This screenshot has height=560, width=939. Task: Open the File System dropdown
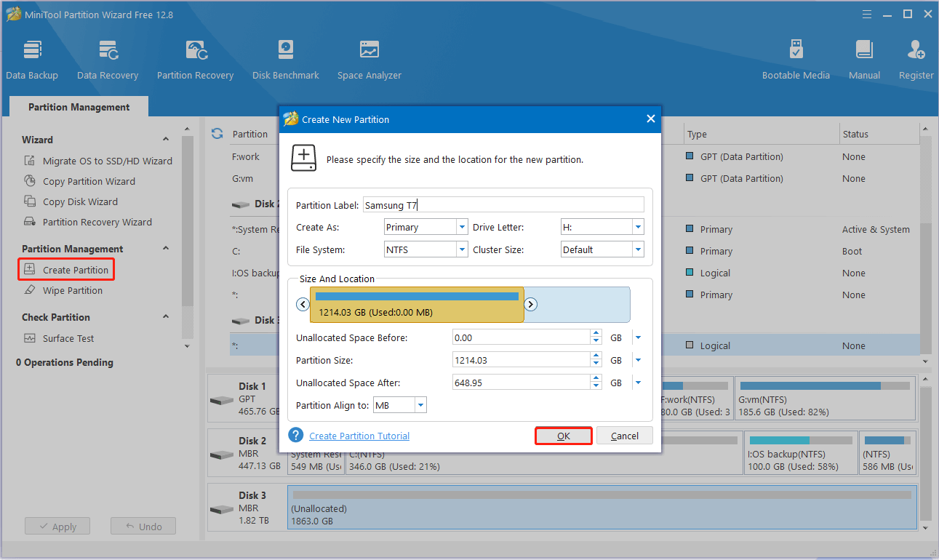click(x=462, y=249)
